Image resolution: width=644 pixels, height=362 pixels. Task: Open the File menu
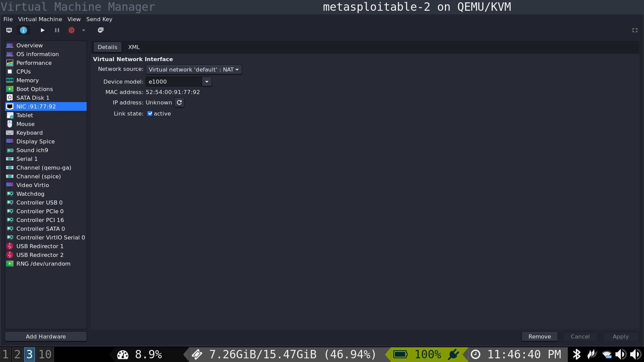pyautogui.click(x=8, y=19)
